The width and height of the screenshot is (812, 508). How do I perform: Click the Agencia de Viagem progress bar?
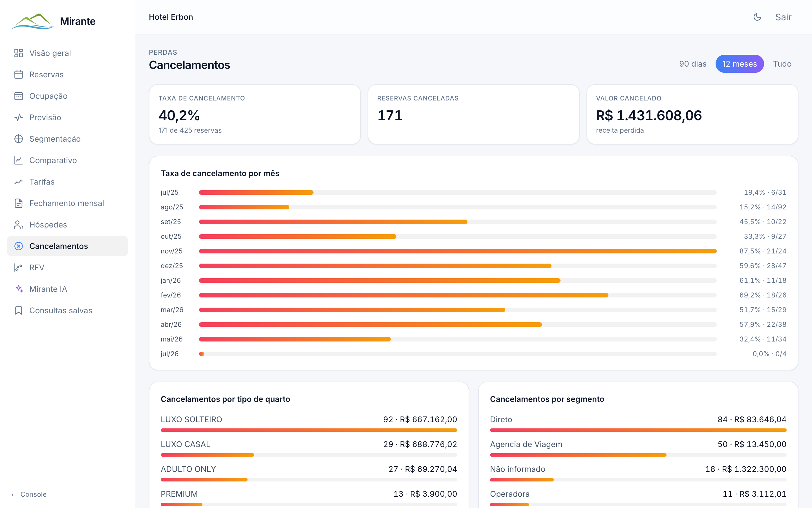tap(638, 455)
